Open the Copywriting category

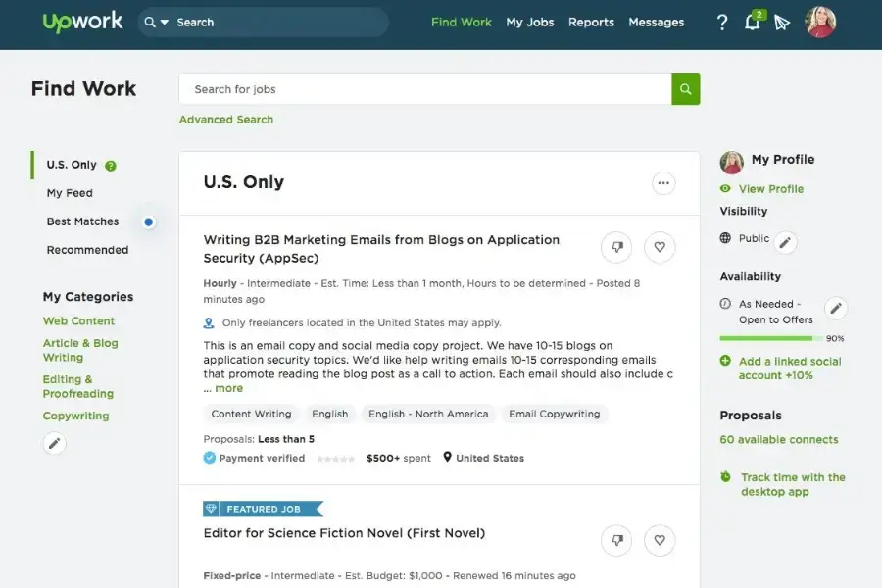click(x=75, y=416)
